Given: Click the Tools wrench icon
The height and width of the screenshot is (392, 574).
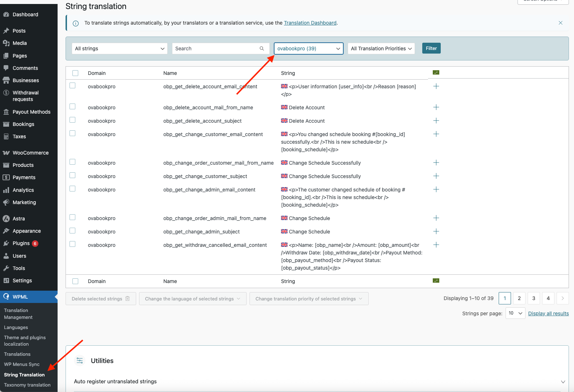Looking at the screenshot, I should tap(6, 268).
